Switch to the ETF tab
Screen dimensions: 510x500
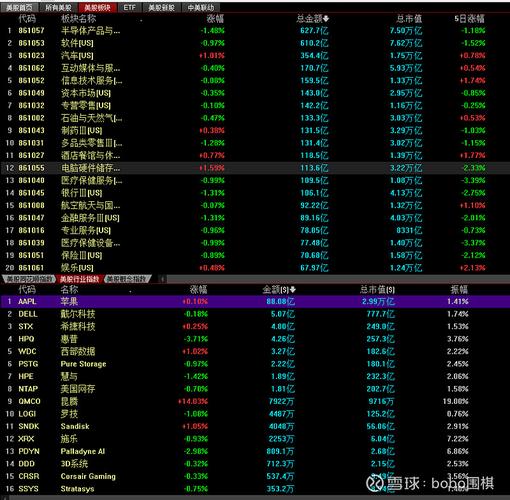coord(130,8)
